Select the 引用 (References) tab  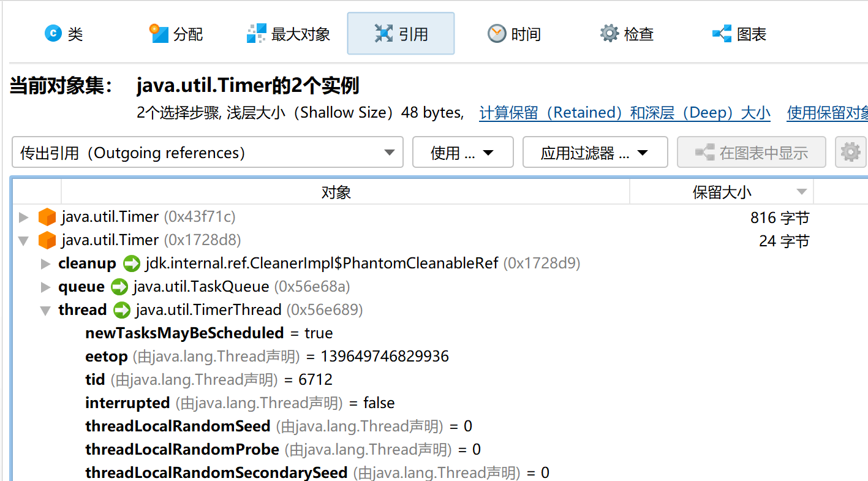click(x=401, y=33)
